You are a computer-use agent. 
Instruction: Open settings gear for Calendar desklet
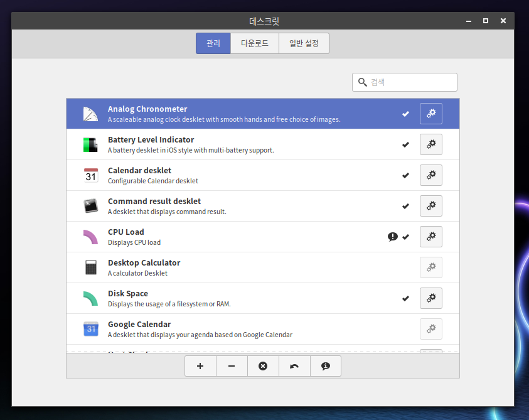tap(431, 175)
